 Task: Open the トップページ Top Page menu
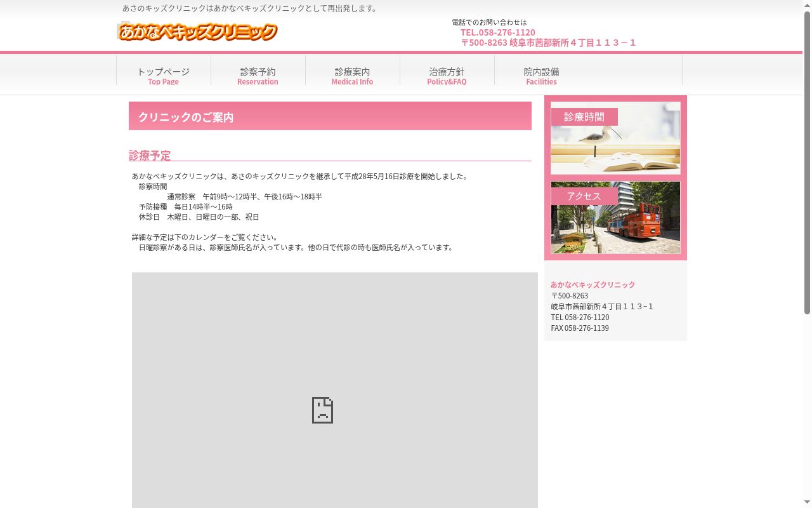pyautogui.click(x=164, y=76)
